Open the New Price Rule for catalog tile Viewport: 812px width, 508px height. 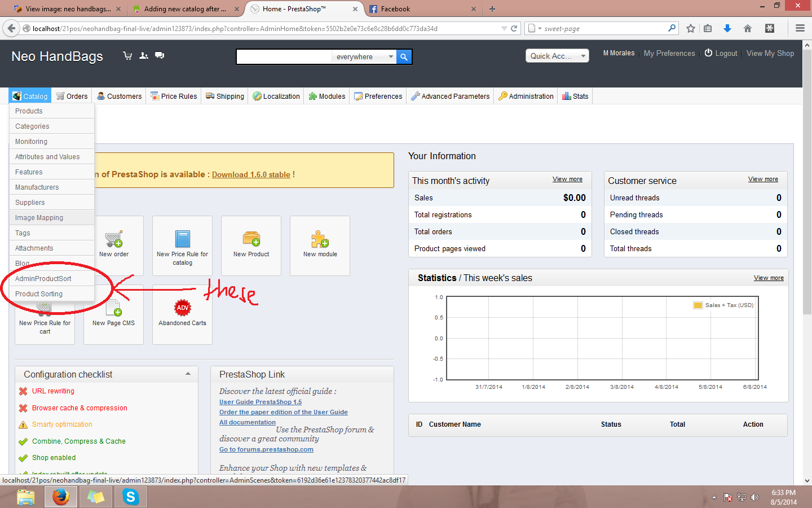point(183,246)
